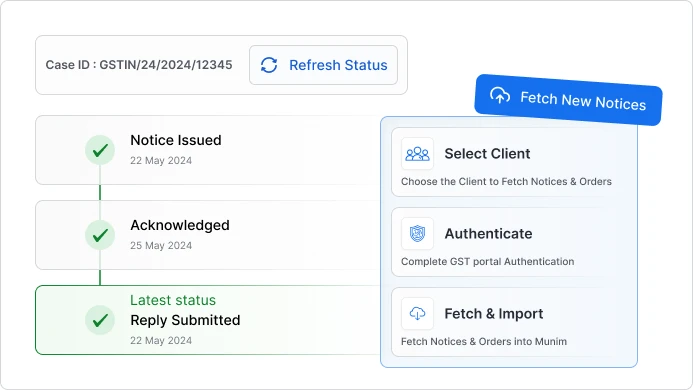Click the Fetch & Import cloud download icon

tap(417, 314)
